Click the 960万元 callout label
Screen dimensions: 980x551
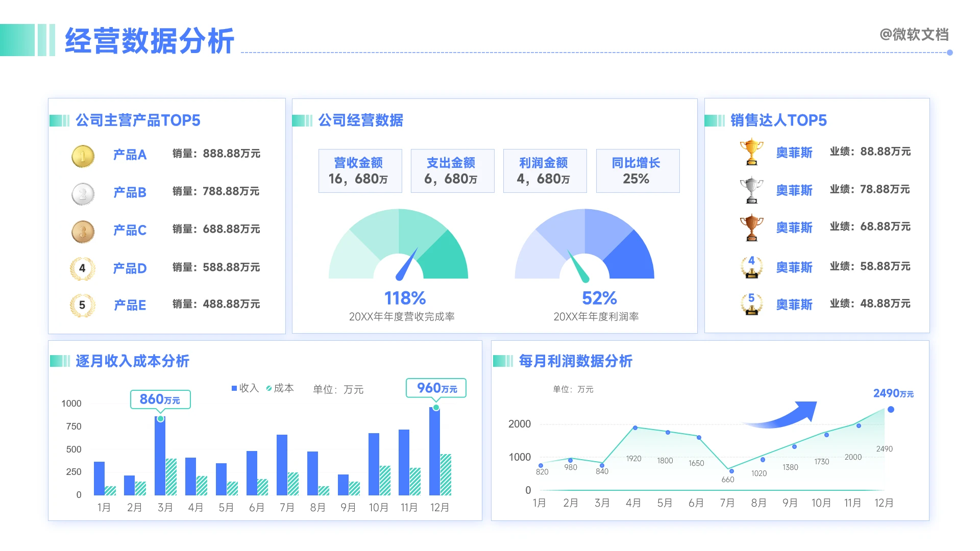(436, 388)
